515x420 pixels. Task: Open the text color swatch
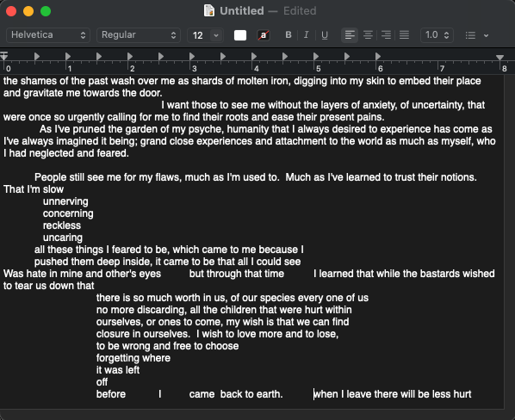coord(240,35)
